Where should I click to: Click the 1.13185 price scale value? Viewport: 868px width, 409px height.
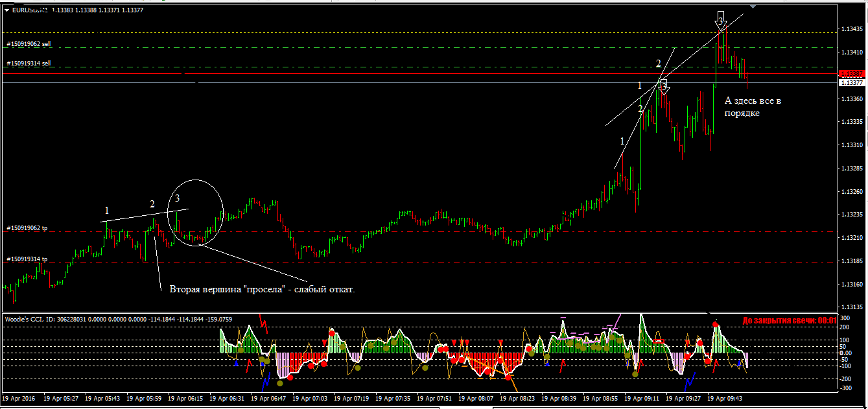pos(851,261)
